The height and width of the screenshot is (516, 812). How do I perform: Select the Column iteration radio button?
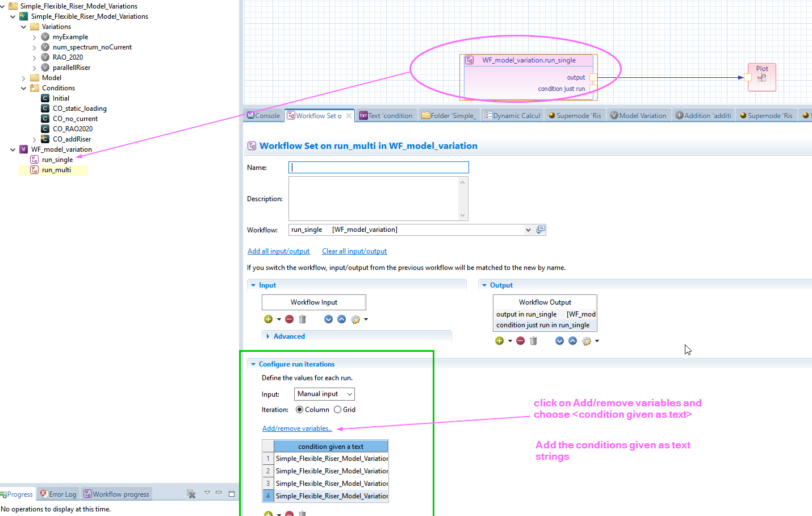tap(299, 410)
